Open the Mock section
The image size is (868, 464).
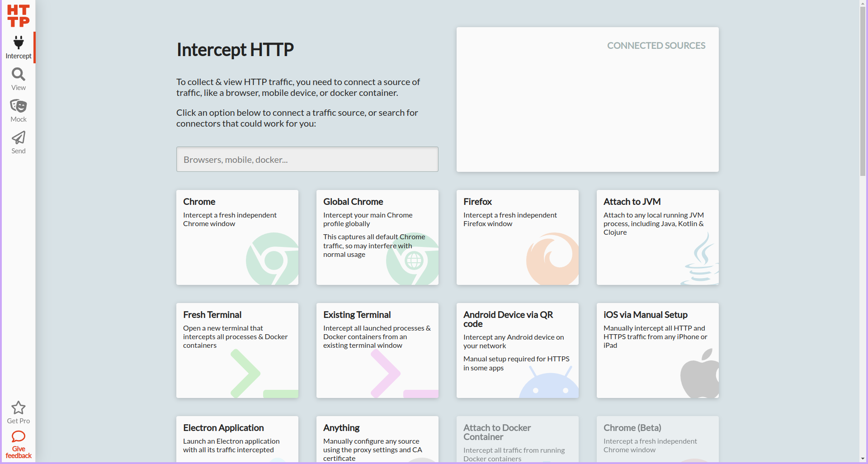tap(18, 110)
